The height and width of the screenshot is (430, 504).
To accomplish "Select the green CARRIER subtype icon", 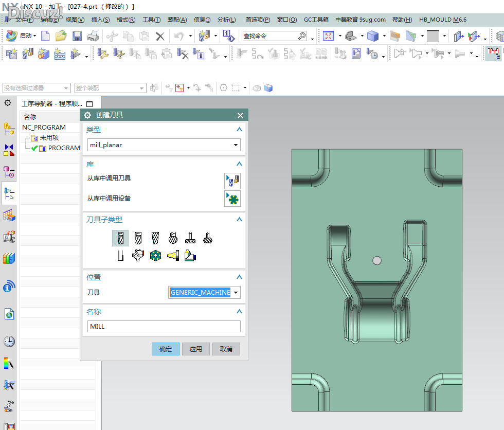I will [x=155, y=256].
